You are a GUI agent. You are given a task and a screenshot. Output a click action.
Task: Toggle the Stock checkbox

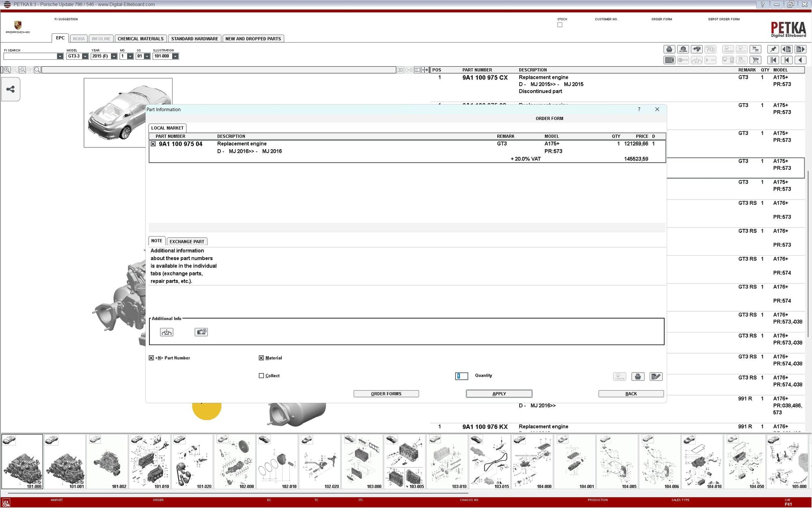(x=560, y=25)
